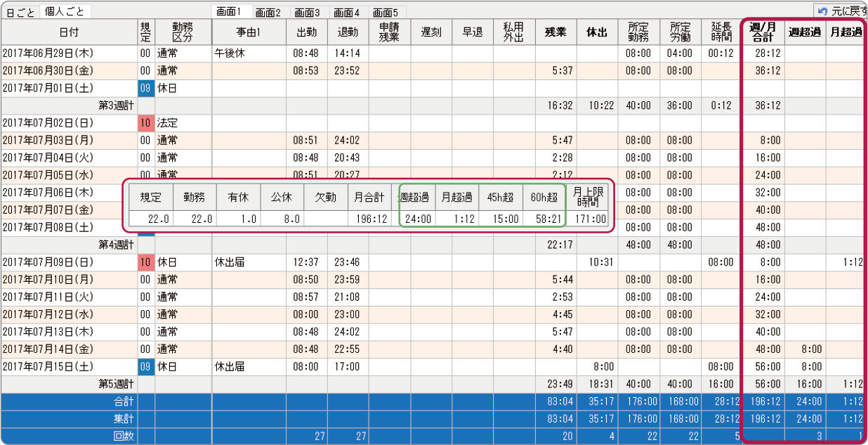Screen dimensions: 868x445
Task: Click the 退勤 column header
Action: (x=348, y=32)
